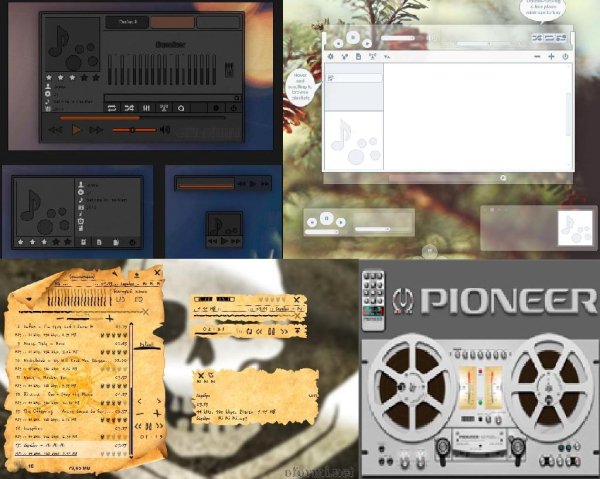Viewport: 600px width, 479px height.
Task: Set rating with the fifth star in the dark main player
Action: point(96,78)
